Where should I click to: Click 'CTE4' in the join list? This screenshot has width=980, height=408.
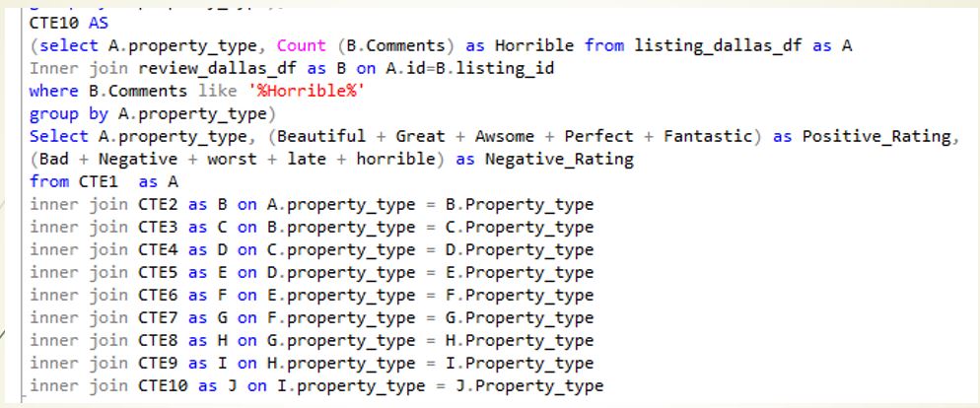click(158, 250)
